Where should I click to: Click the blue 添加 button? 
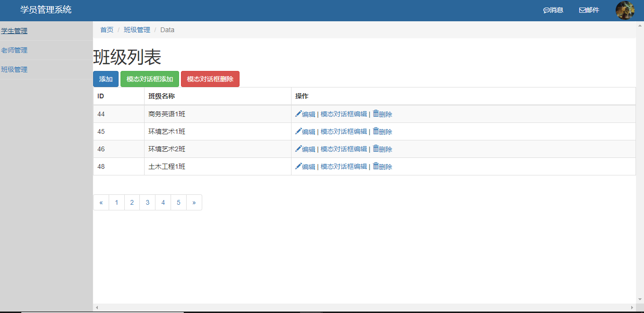[106, 79]
